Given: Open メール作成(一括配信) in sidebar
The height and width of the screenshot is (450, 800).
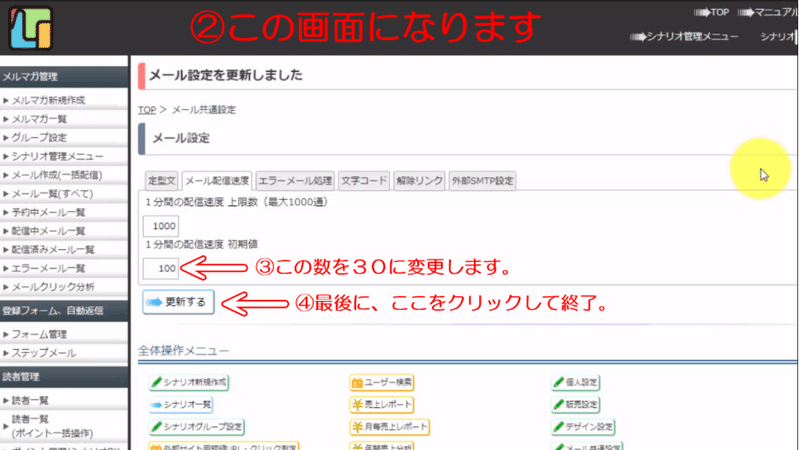Looking at the screenshot, I should [x=64, y=175].
